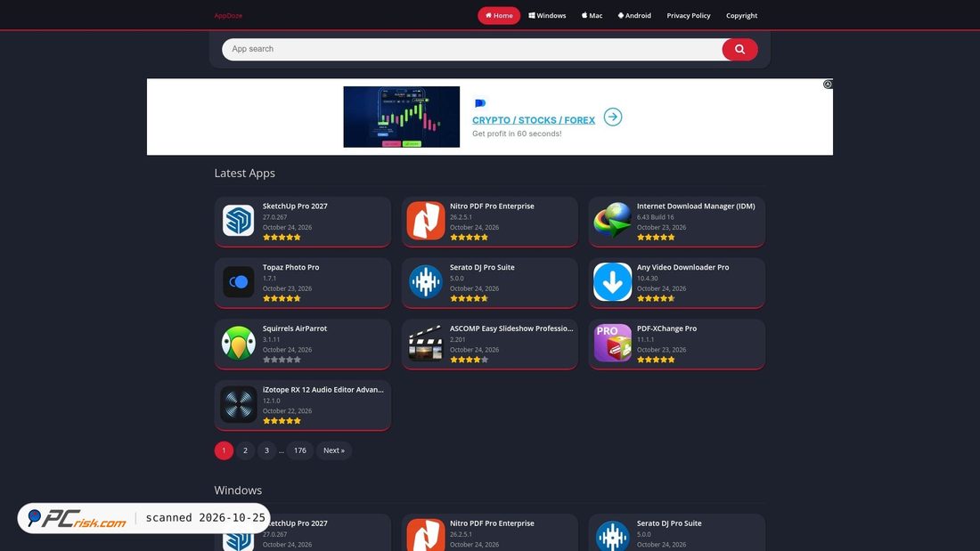
Task: Open the Copyright page
Action: [x=741, y=16]
